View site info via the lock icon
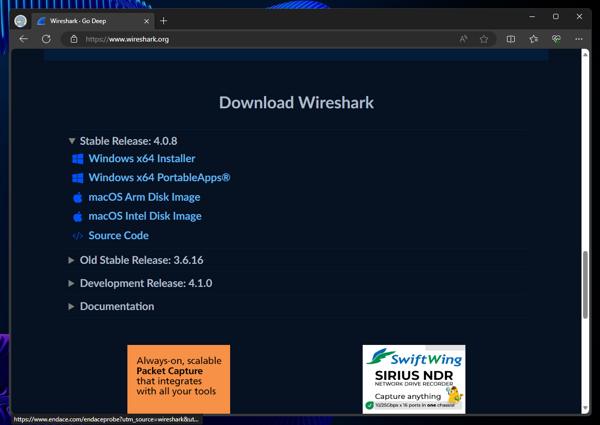Viewport: 600px width, 425px height. tap(74, 39)
